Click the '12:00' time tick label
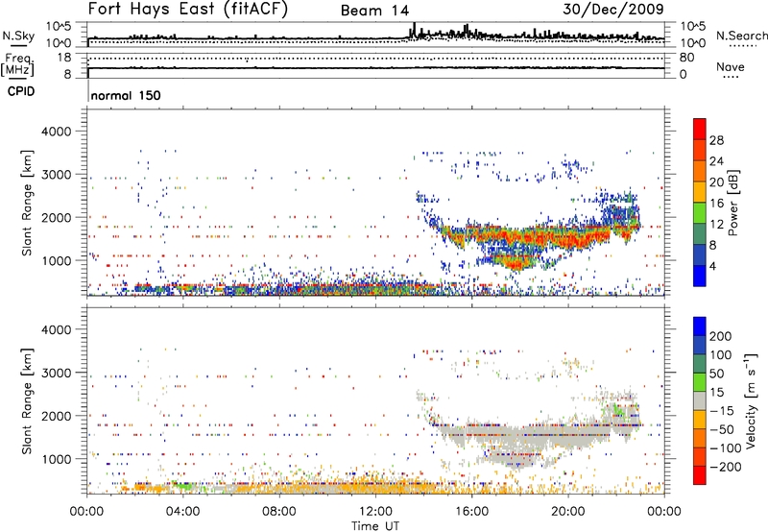The height and width of the screenshot is (532, 768). pyautogui.click(x=375, y=512)
